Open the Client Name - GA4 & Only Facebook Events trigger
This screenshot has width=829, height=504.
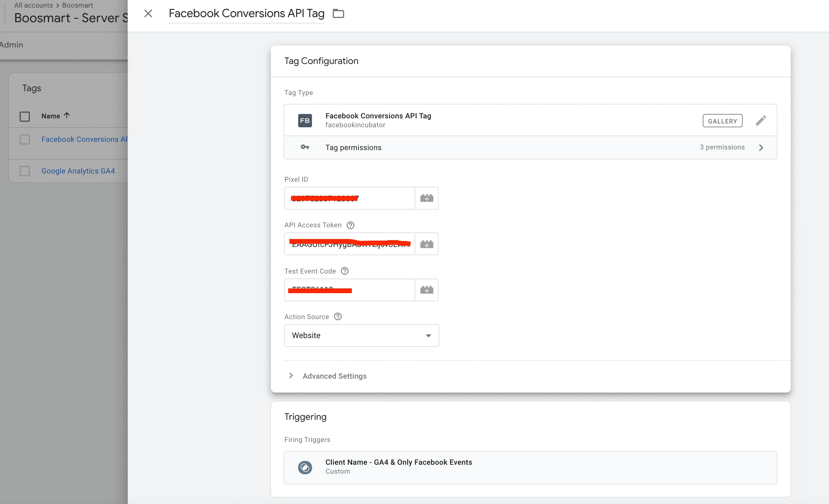[530, 467]
